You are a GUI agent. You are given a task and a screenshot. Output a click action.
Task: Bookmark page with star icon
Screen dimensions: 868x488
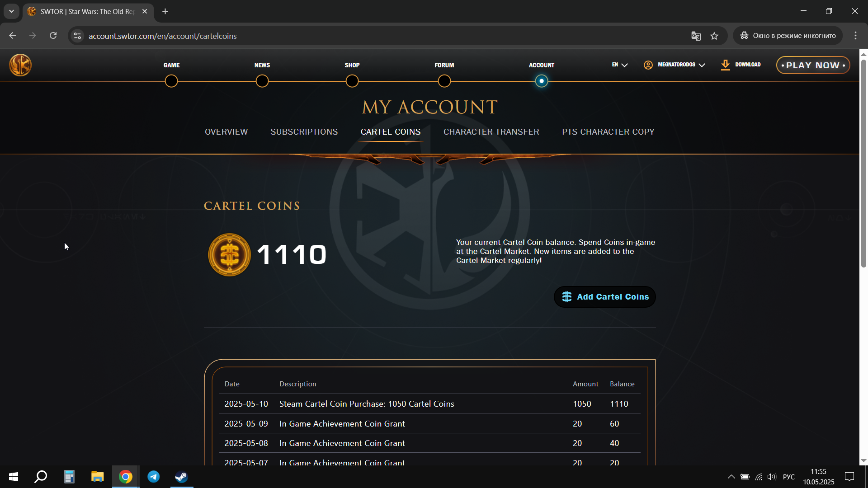[x=714, y=36]
